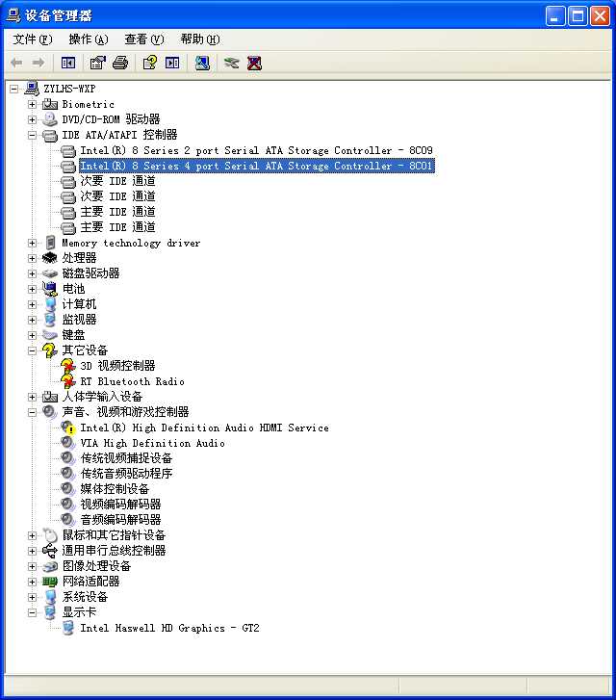Expand the 网络适配器 node

click(32, 582)
